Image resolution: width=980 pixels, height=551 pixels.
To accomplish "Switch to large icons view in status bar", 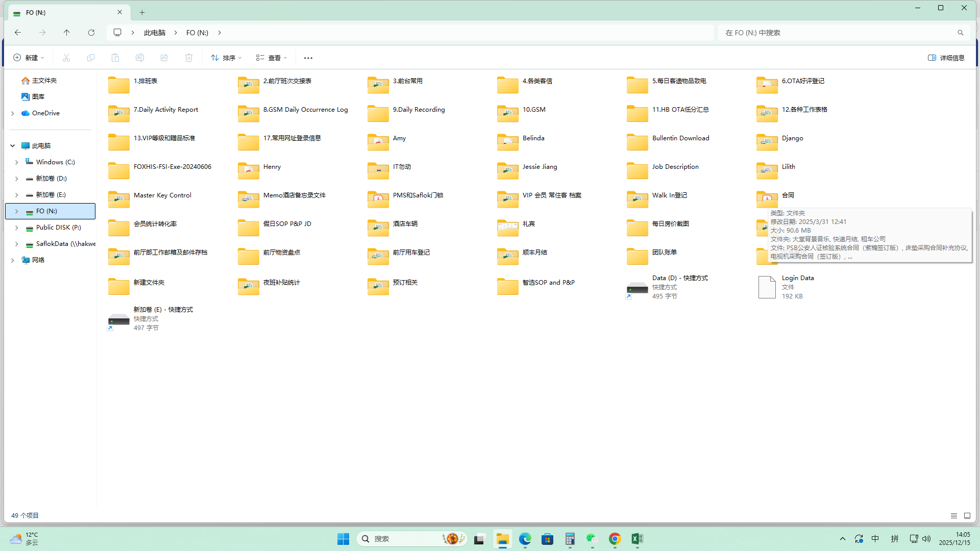I will tap(967, 516).
